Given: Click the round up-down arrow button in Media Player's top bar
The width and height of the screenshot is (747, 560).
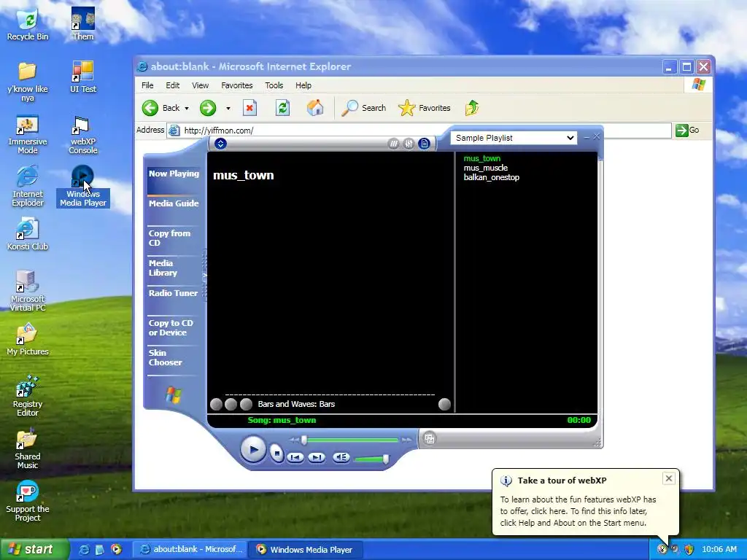Looking at the screenshot, I should (x=220, y=144).
